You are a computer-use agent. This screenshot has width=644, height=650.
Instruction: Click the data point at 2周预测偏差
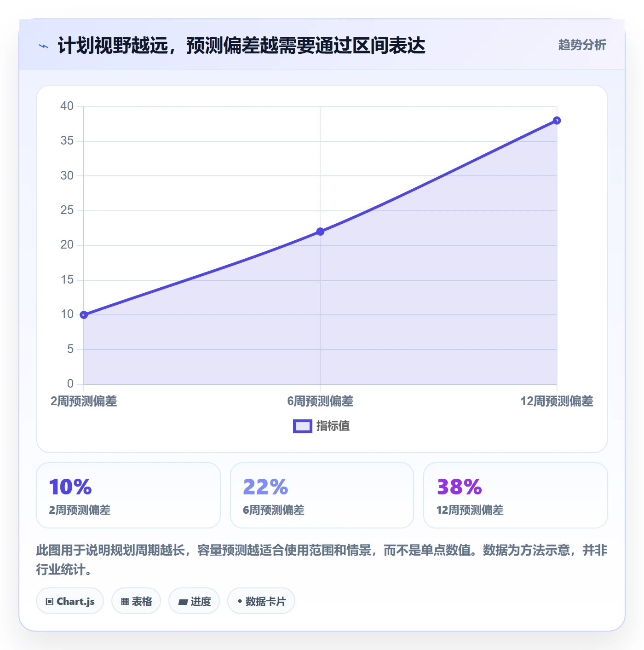(x=84, y=315)
